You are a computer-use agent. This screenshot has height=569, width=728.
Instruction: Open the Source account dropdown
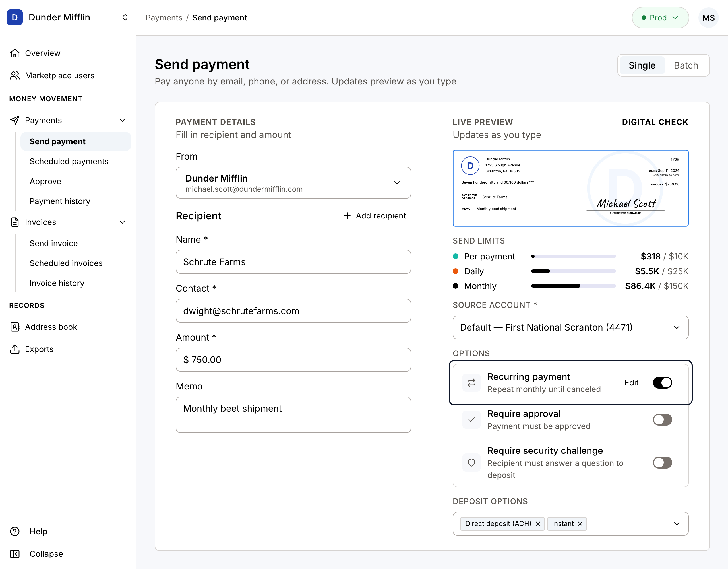tap(570, 327)
